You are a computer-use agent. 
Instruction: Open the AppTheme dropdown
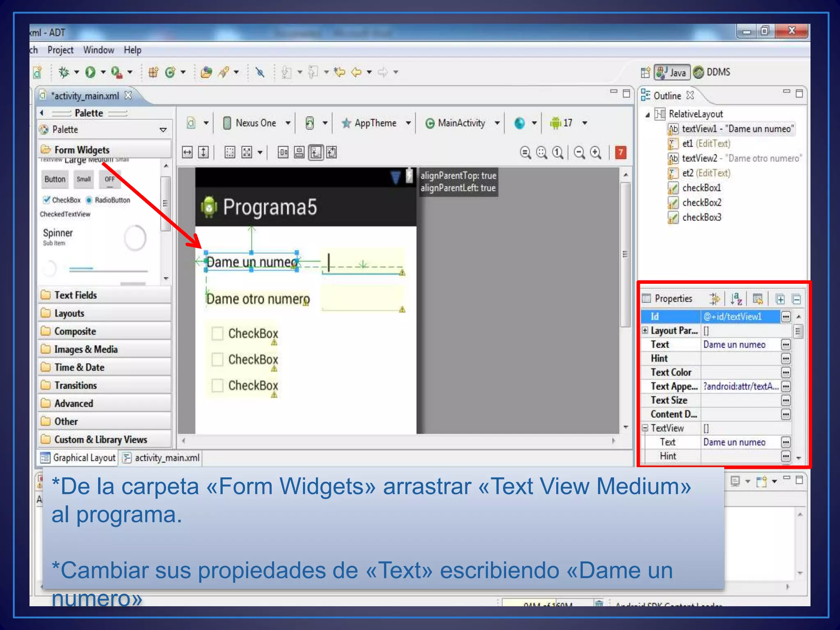(408, 123)
